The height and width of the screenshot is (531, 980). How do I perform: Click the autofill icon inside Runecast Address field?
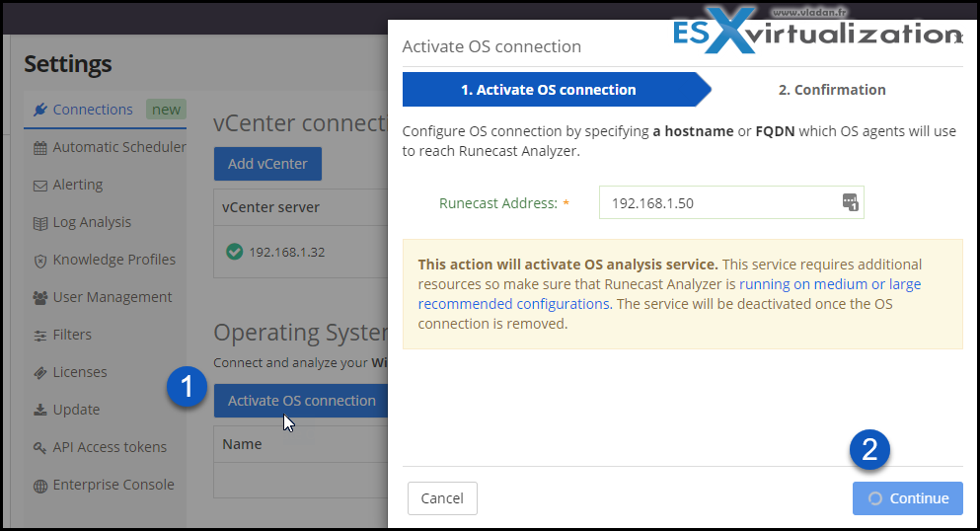(x=850, y=202)
